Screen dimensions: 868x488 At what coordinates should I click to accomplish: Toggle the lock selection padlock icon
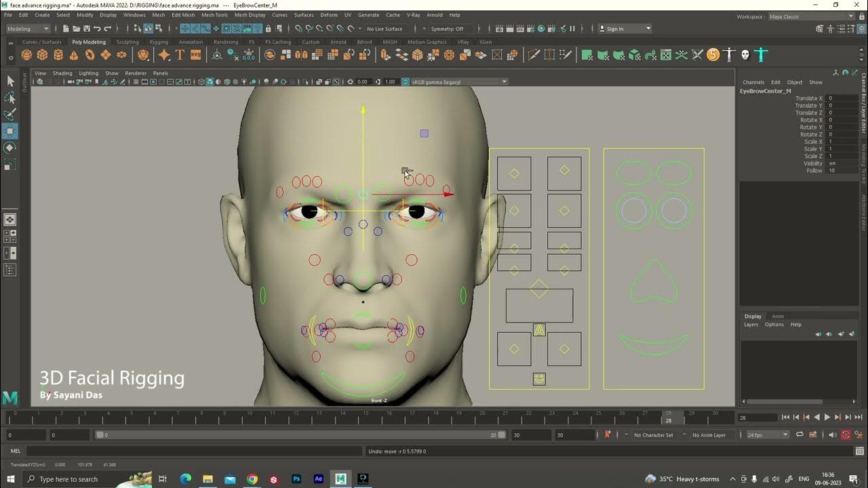pos(269,28)
